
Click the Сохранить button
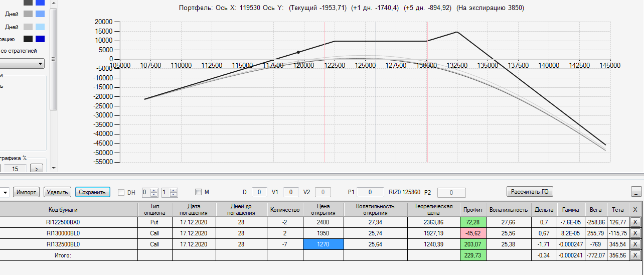[93, 192]
